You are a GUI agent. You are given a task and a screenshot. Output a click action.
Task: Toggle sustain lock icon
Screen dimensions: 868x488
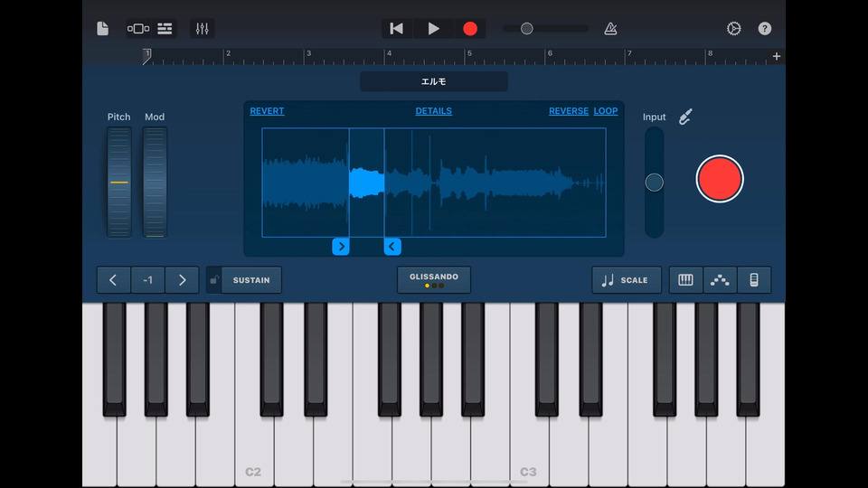(x=214, y=280)
